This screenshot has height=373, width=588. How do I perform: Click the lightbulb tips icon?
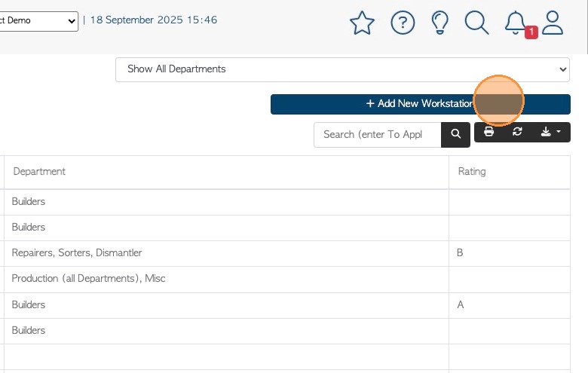(439, 23)
